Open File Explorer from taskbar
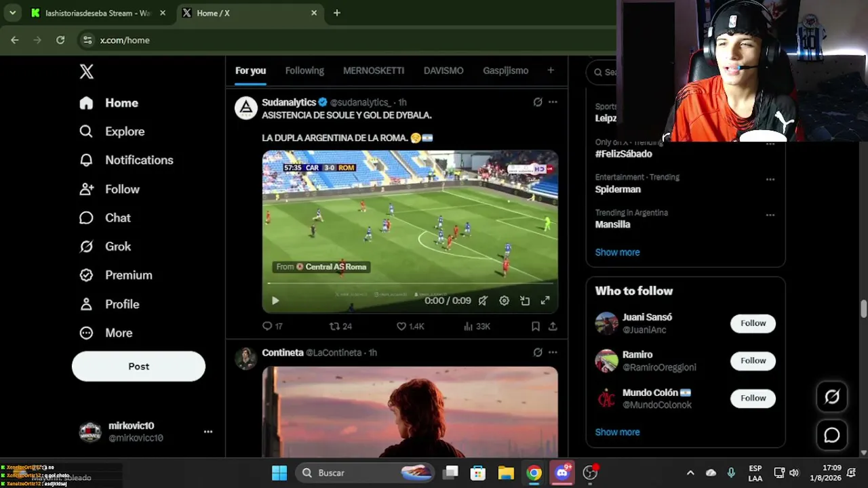868x488 pixels. pos(506,473)
